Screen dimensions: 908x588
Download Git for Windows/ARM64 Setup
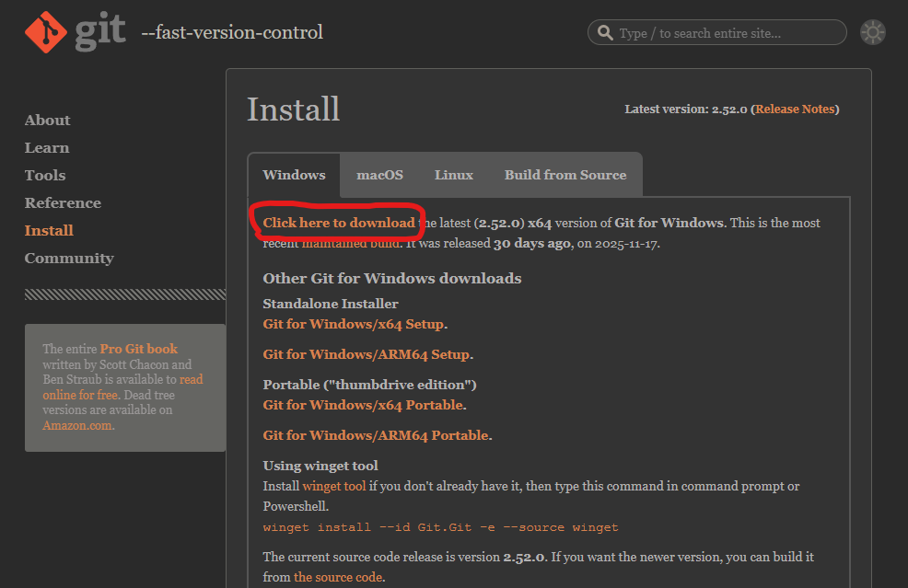pos(367,354)
